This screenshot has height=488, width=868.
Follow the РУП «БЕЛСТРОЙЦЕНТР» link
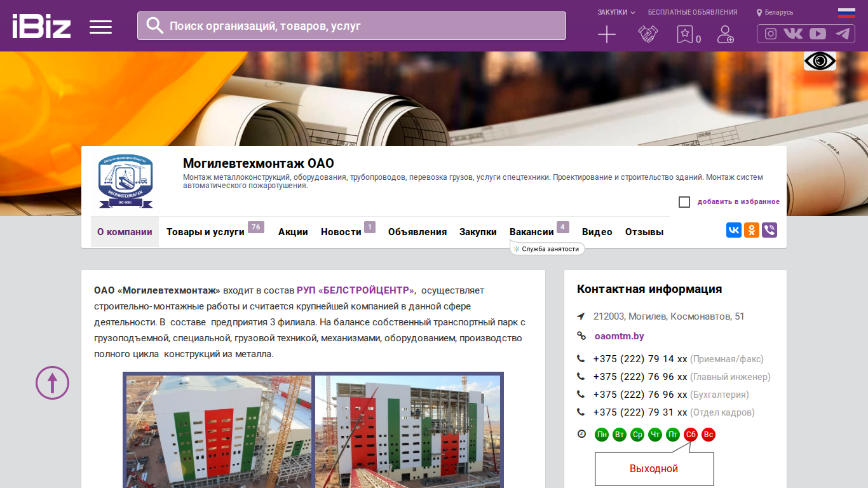tap(355, 290)
